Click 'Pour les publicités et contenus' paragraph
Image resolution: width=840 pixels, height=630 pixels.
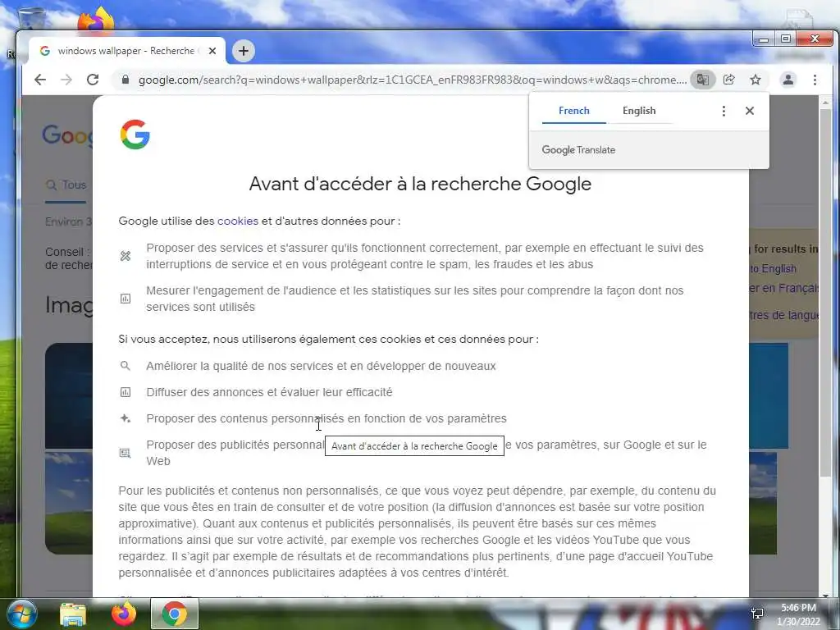tap(418, 532)
